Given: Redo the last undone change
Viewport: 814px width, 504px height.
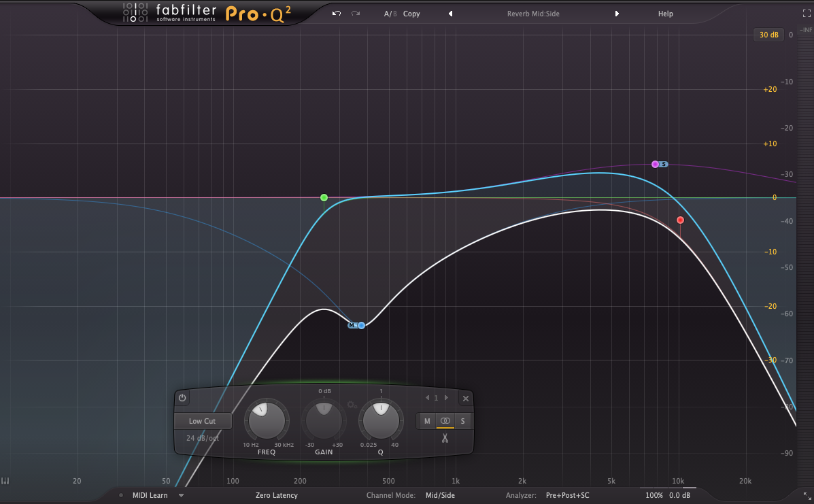Looking at the screenshot, I should point(356,14).
